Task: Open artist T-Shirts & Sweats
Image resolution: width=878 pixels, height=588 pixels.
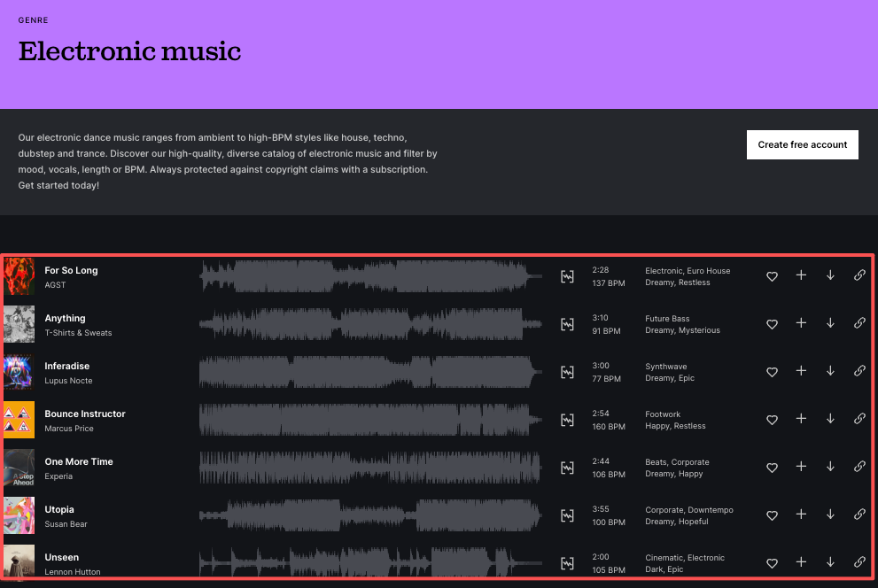Action: [78, 333]
